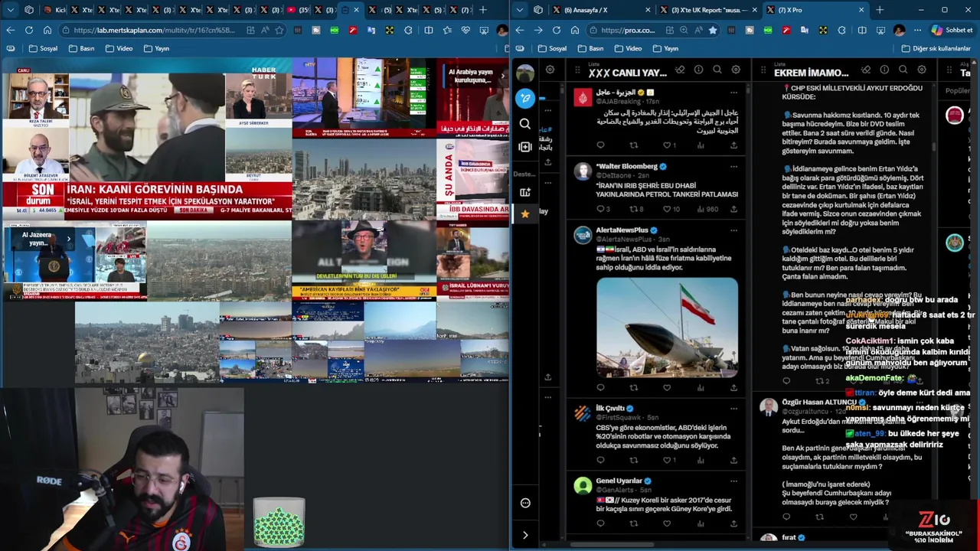Screen dimensions: 980x551
Task: Open a new tab in right browser window
Action: (880, 10)
